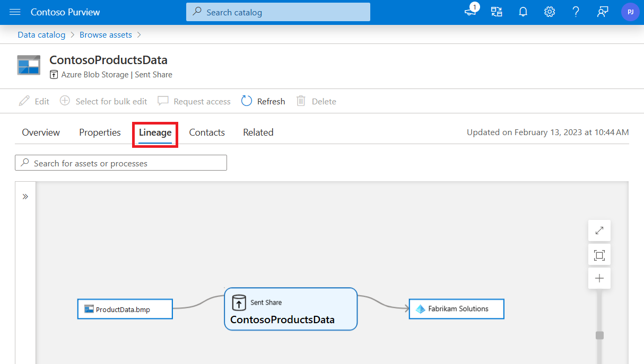
Task: Open Purview settings gear
Action: (x=550, y=12)
